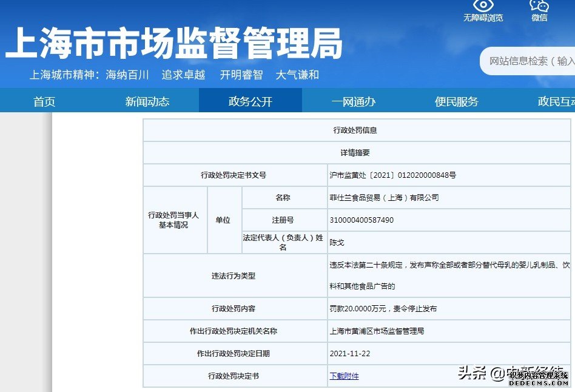This screenshot has height=392, width=575.
Task: Switch to the 便民服务 navigation item
Action: click(457, 101)
